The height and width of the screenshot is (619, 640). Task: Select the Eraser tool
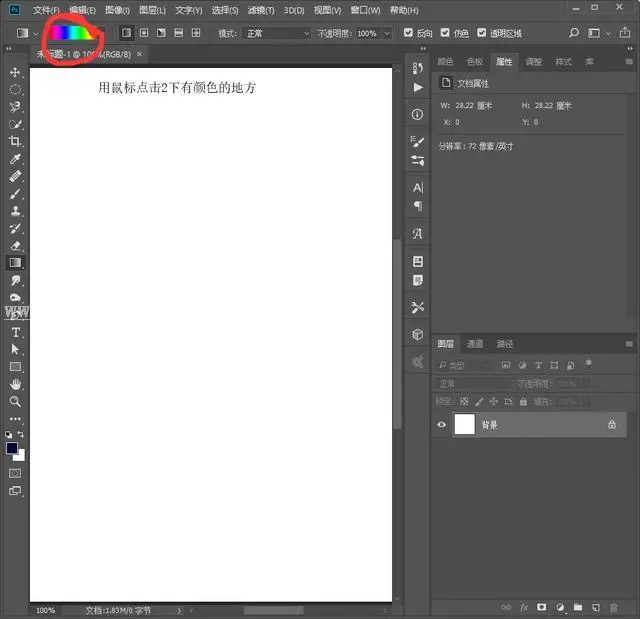pos(15,246)
